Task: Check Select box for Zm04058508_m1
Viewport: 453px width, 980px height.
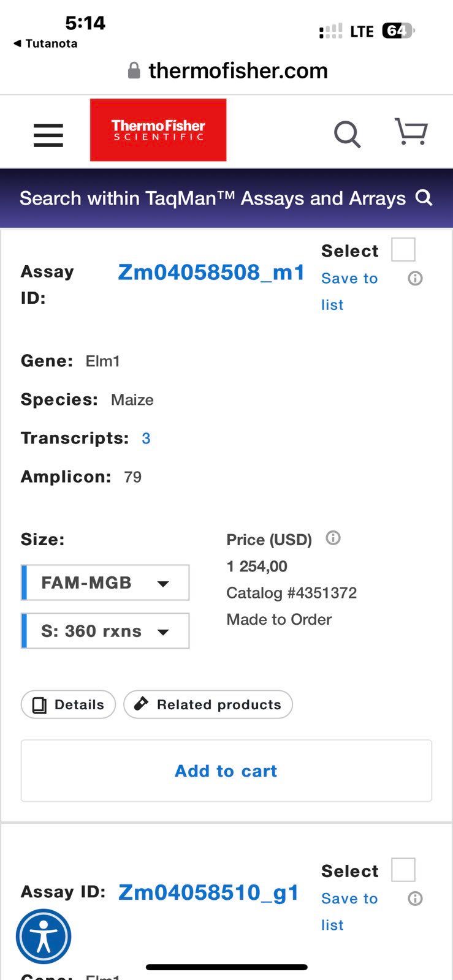Action: tap(403, 249)
